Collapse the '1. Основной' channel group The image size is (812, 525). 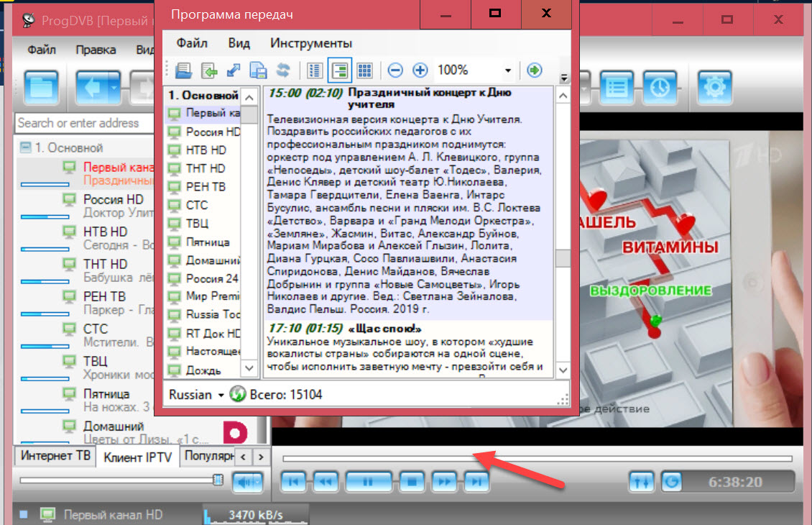(x=26, y=148)
